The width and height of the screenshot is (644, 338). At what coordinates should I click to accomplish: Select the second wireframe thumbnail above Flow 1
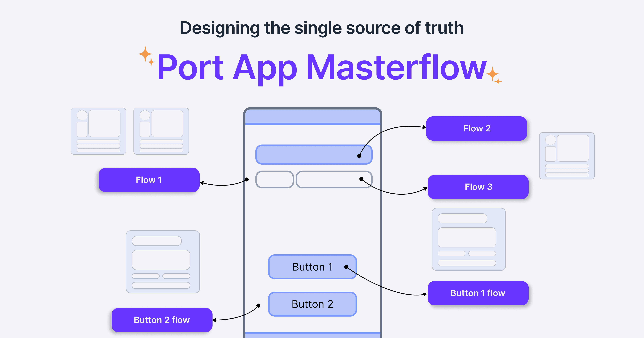point(161,131)
